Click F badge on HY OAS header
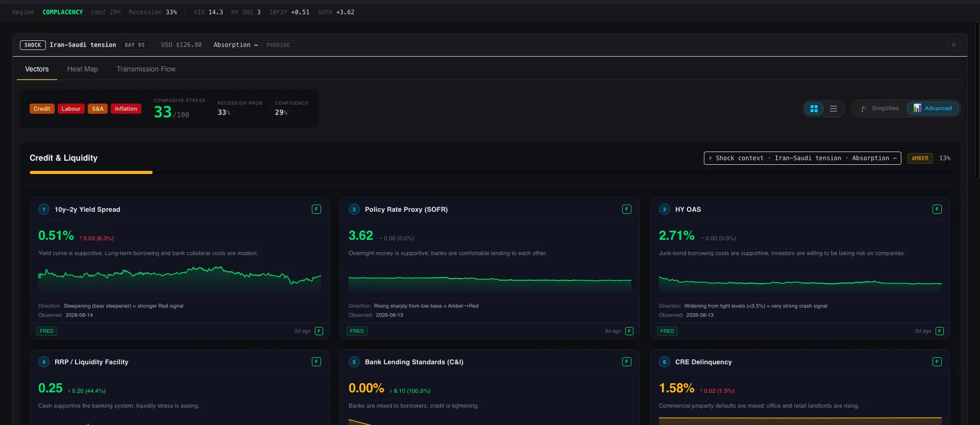This screenshot has height=425, width=980. point(937,209)
